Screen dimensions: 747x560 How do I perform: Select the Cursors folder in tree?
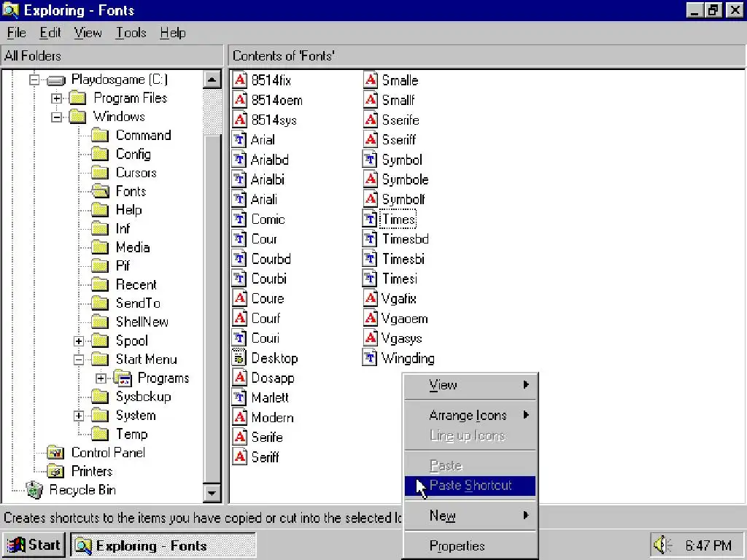136,172
